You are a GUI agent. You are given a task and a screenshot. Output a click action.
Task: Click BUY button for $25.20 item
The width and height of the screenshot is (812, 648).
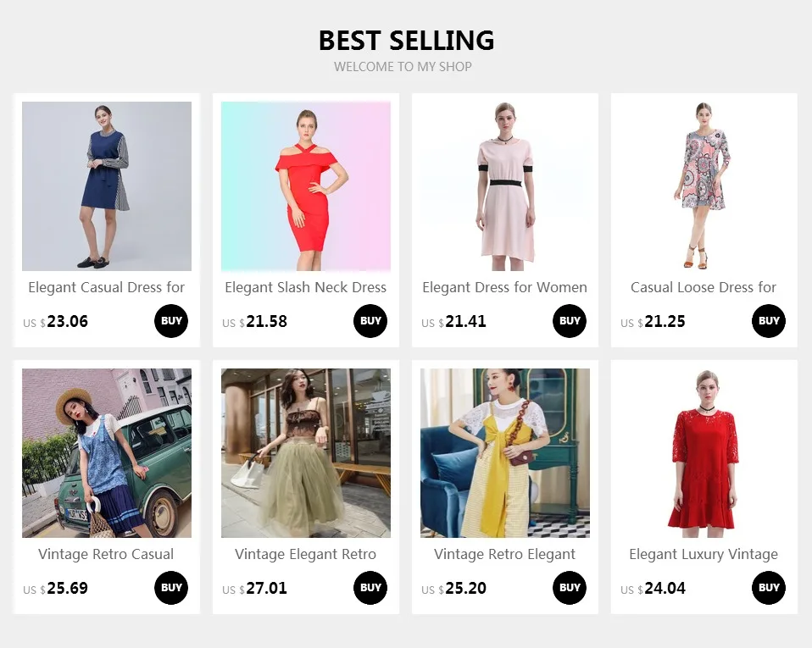570,588
